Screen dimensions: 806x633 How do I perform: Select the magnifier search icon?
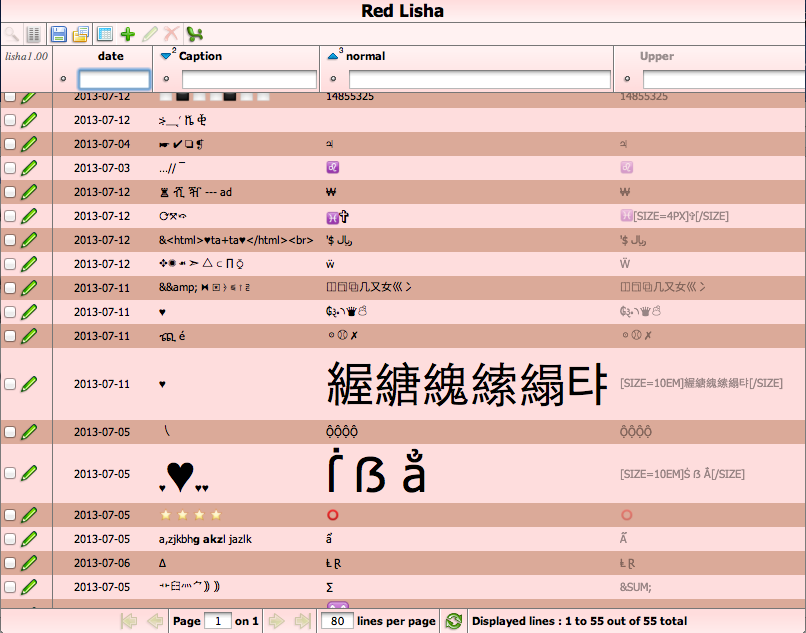click(x=13, y=33)
